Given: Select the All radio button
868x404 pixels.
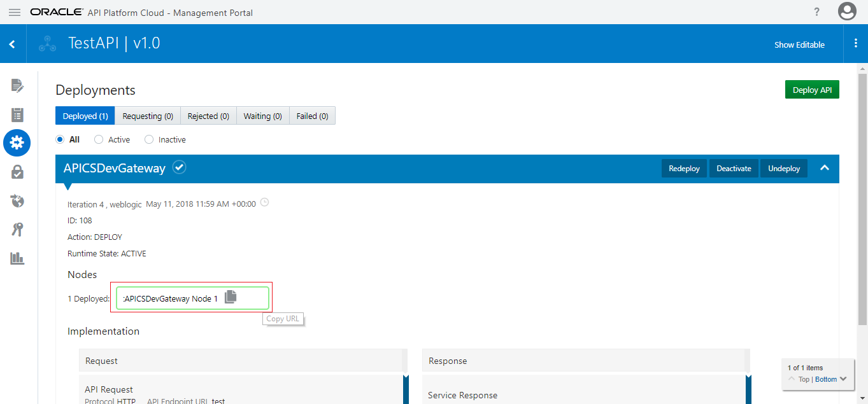Looking at the screenshot, I should tap(60, 139).
